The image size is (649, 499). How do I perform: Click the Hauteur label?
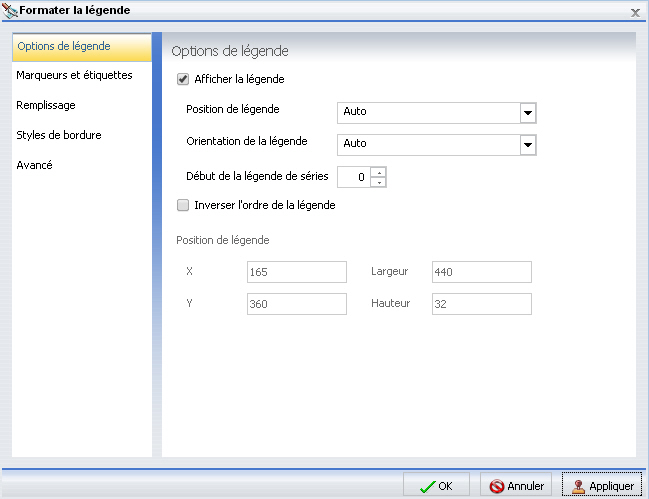coord(390,303)
